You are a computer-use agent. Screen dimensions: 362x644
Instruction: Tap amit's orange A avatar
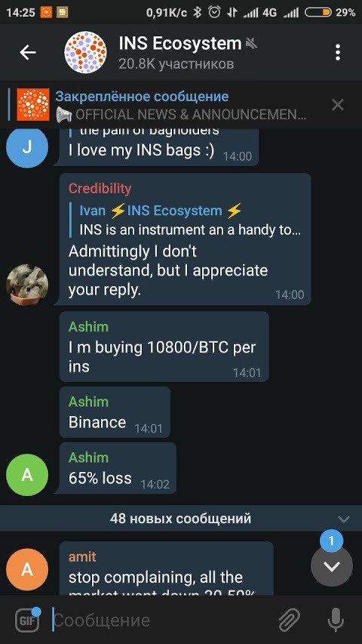pos(27,569)
